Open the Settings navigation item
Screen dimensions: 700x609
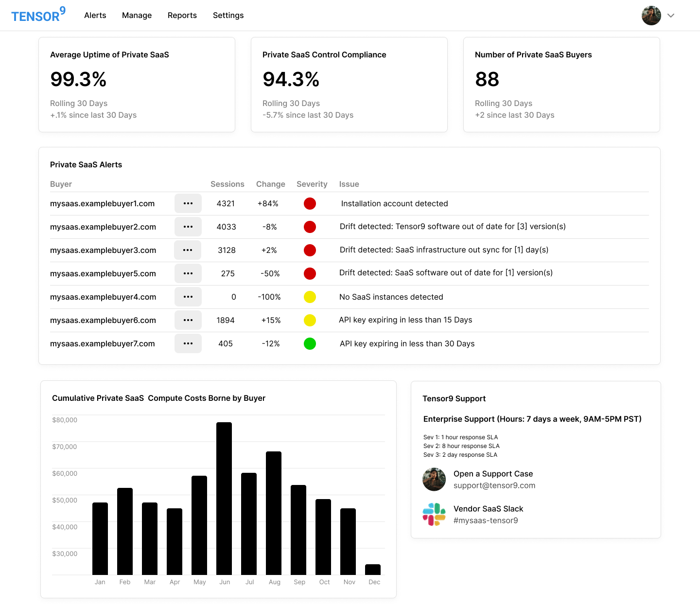228,15
